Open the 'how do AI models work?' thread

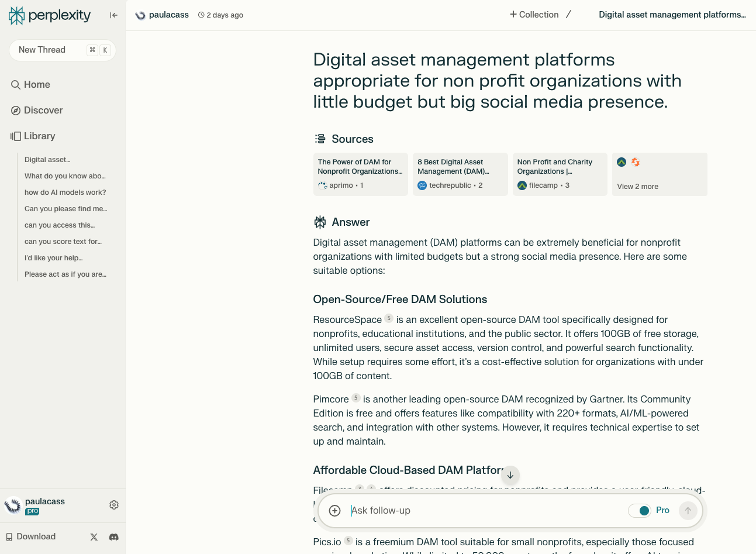pyautogui.click(x=65, y=192)
